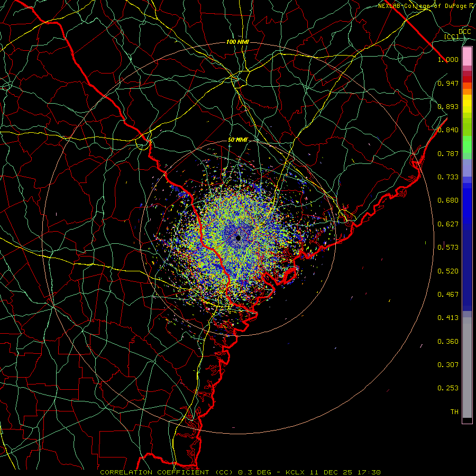Click the 0.307 color scale value

pyautogui.click(x=448, y=365)
